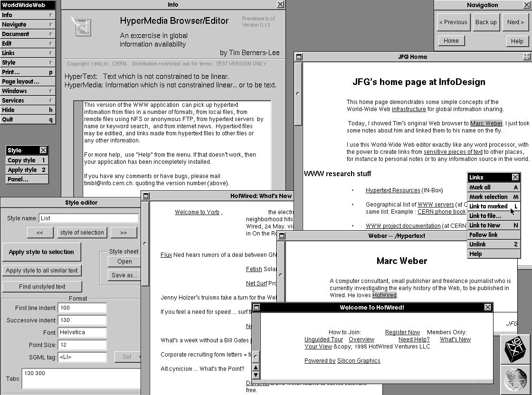This screenshot has width=532, height=395.
Task: Choose Link to marked
Action: (494, 206)
